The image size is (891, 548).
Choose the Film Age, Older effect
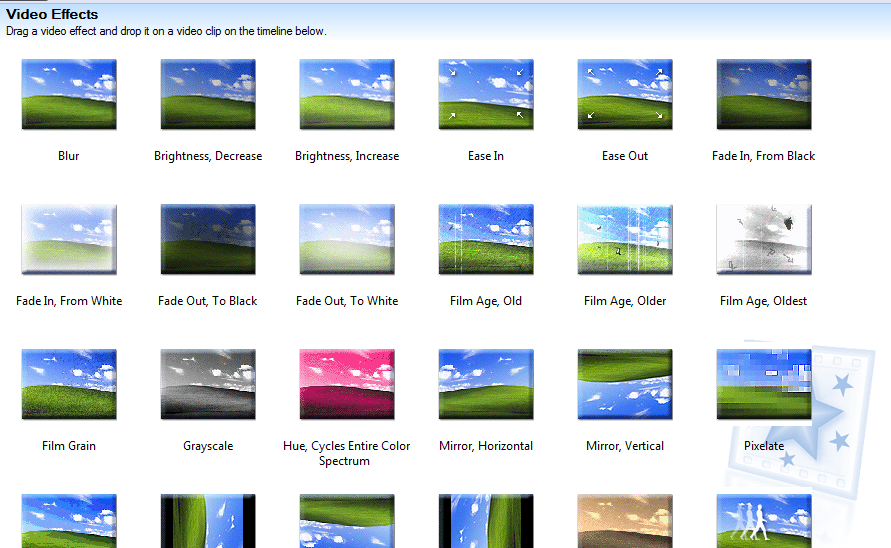(x=625, y=239)
